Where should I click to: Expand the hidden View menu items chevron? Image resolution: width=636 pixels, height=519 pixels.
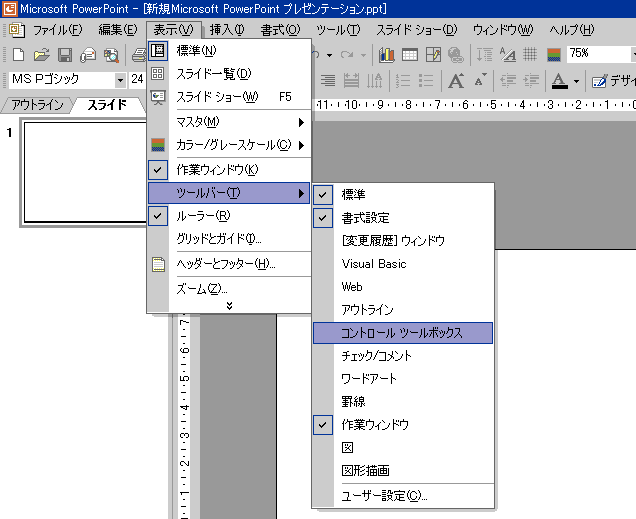click(228, 306)
